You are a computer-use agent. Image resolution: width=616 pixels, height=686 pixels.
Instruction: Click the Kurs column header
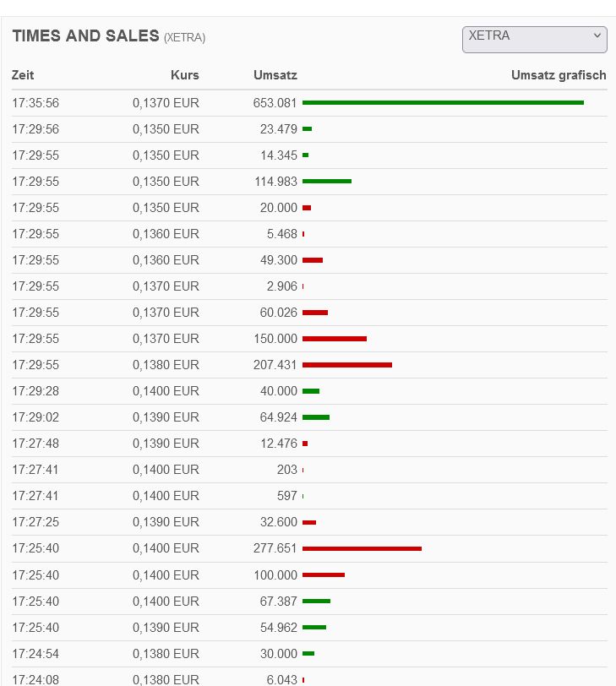tap(184, 75)
